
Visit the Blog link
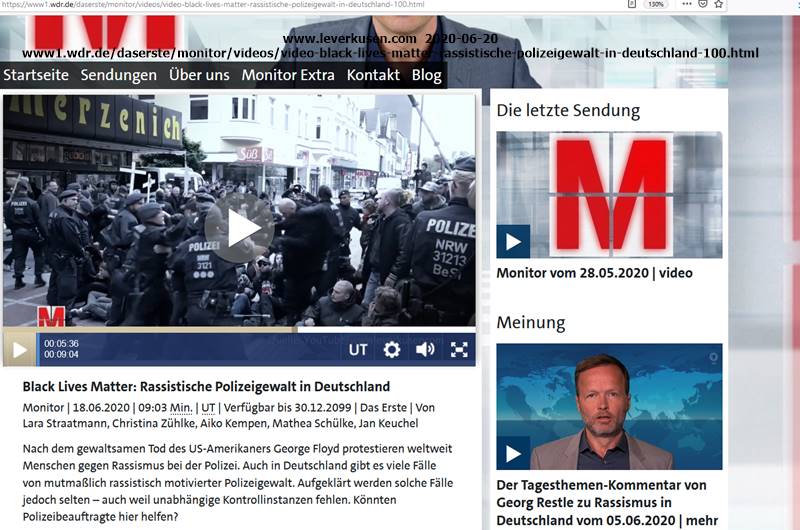click(x=427, y=75)
